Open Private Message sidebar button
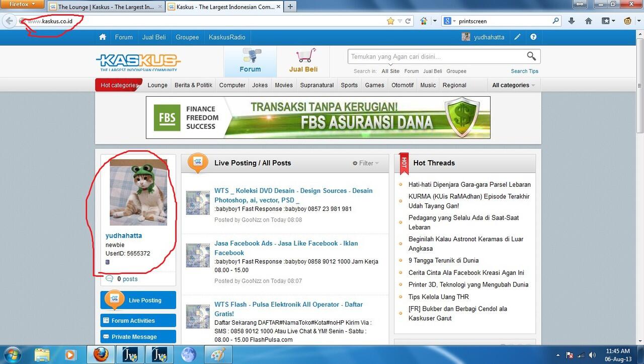This screenshot has height=364, width=644. click(138, 337)
